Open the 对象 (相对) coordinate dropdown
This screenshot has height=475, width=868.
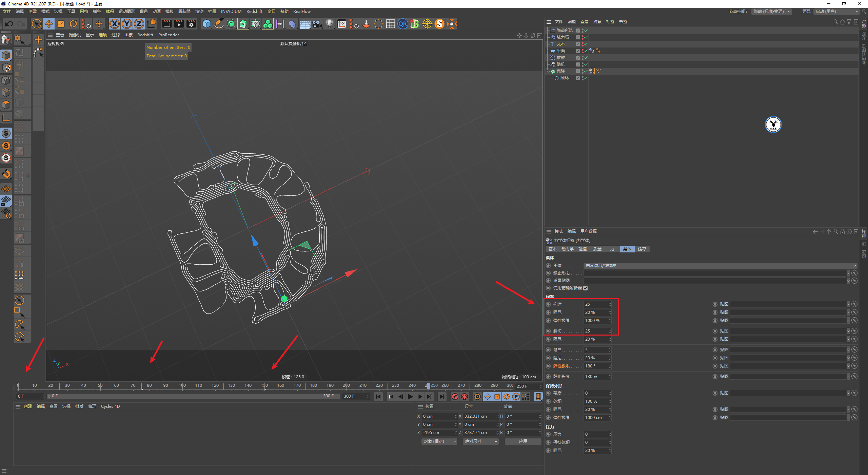439,441
